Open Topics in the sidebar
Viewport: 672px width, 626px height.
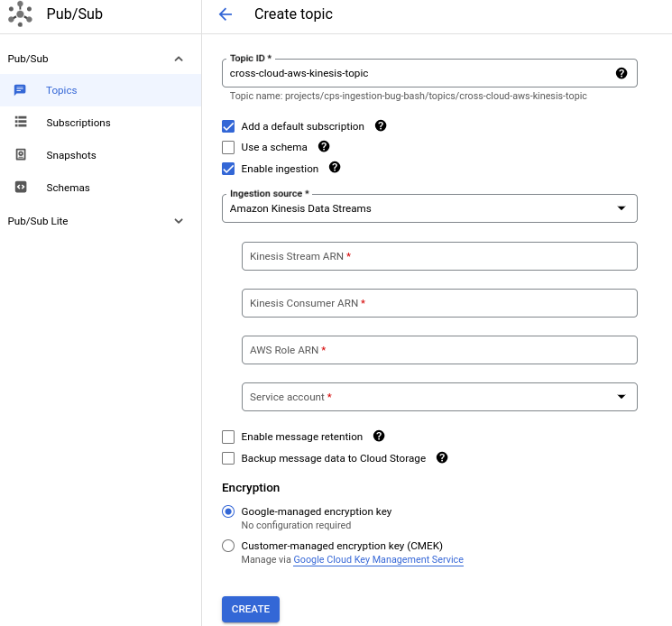100,90
